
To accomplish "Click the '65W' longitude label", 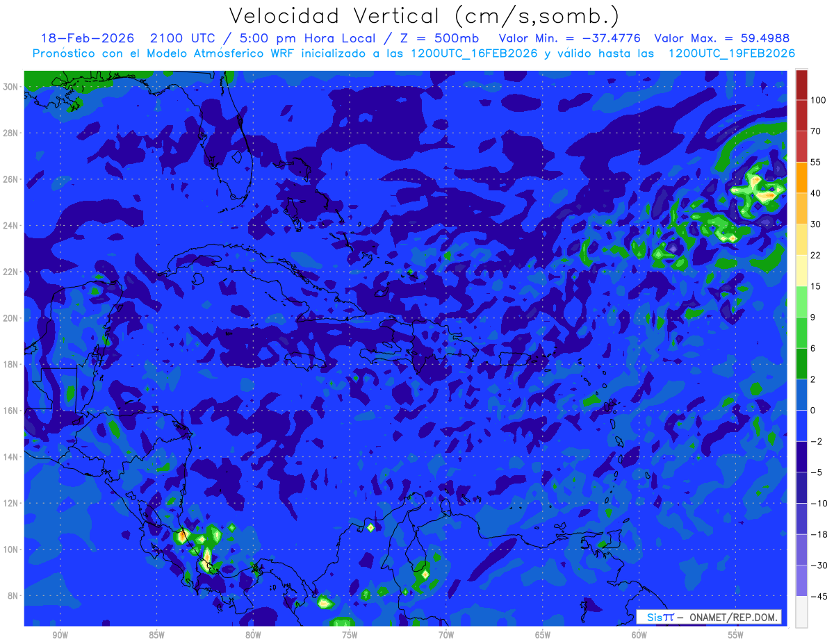I will pos(543,635).
